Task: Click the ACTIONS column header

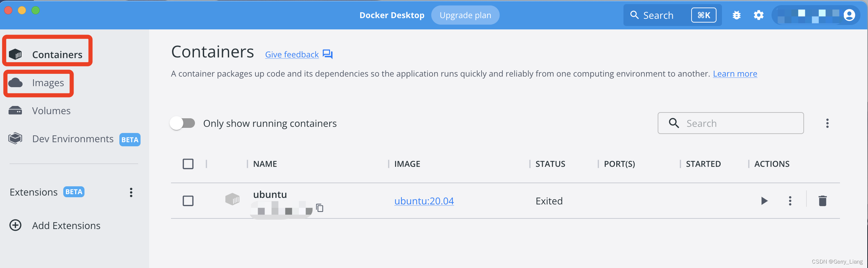Action: tap(772, 164)
